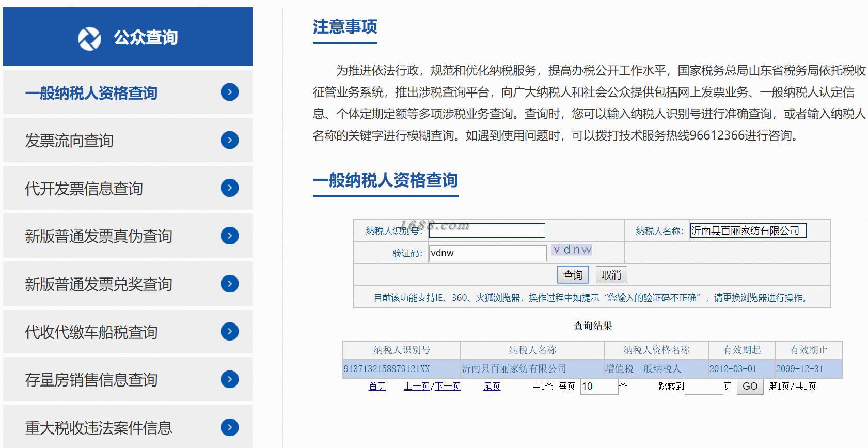Open 重大税收违法案件信息 menu item

128,427
